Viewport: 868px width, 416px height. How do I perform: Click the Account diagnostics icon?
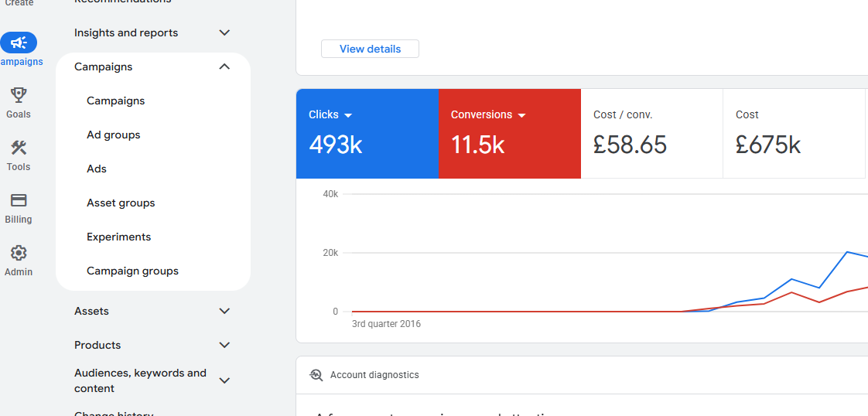[x=316, y=375]
